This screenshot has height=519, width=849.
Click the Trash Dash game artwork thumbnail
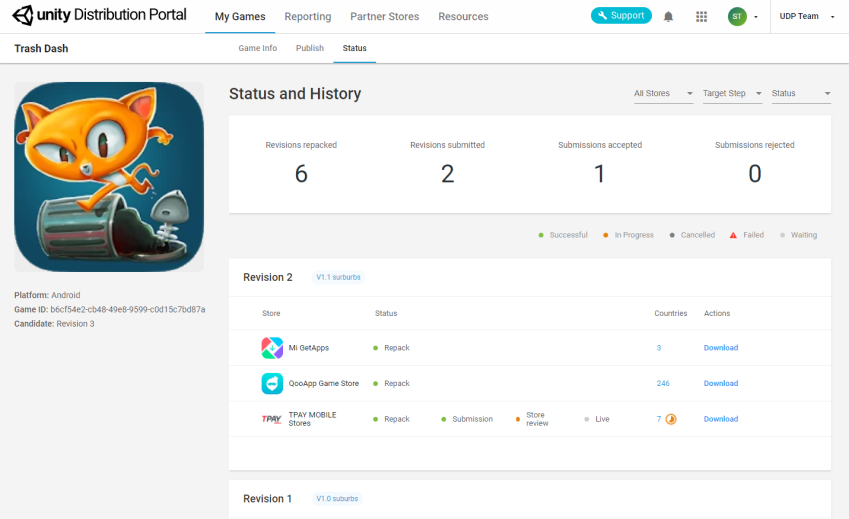coord(109,177)
